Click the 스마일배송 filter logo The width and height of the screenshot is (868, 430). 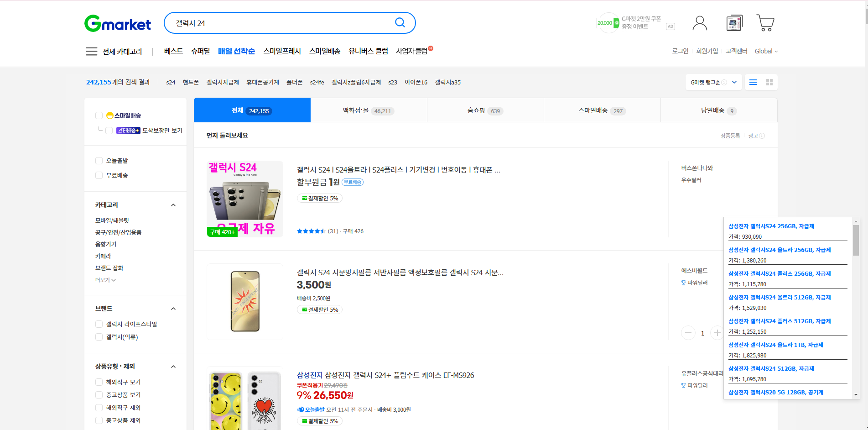coord(124,115)
